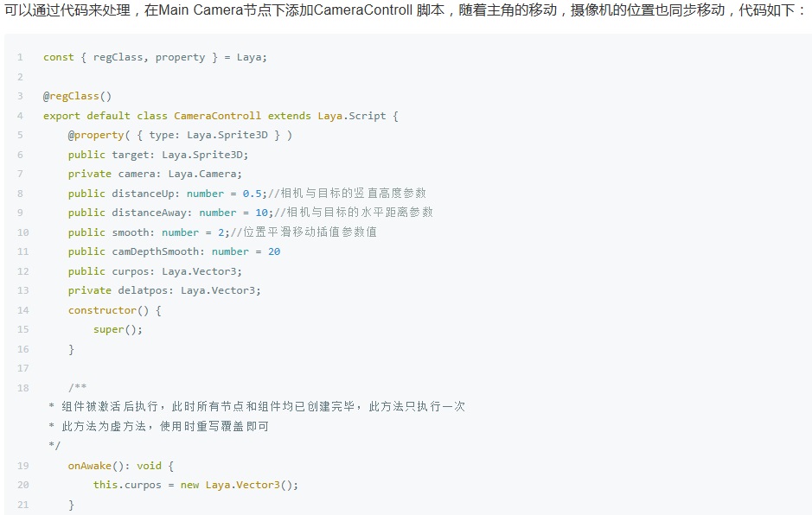The height and width of the screenshot is (515, 812).
Task: Click the onAwake() method name
Action: click(96, 466)
